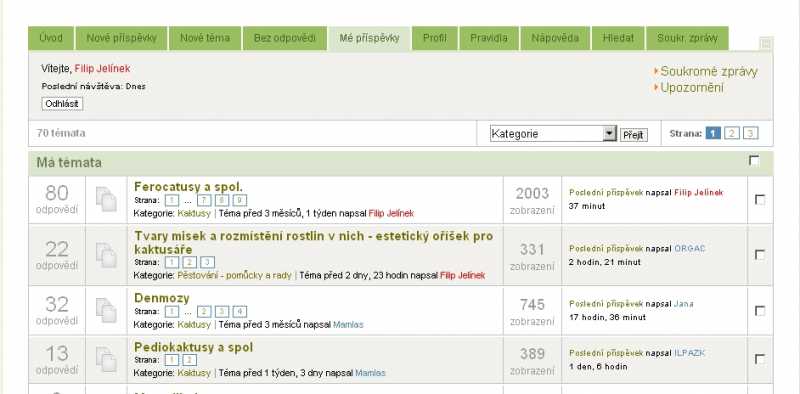Tick checkbox for Ferocatusy a spol. topic
The image size is (800, 394).
click(x=760, y=200)
